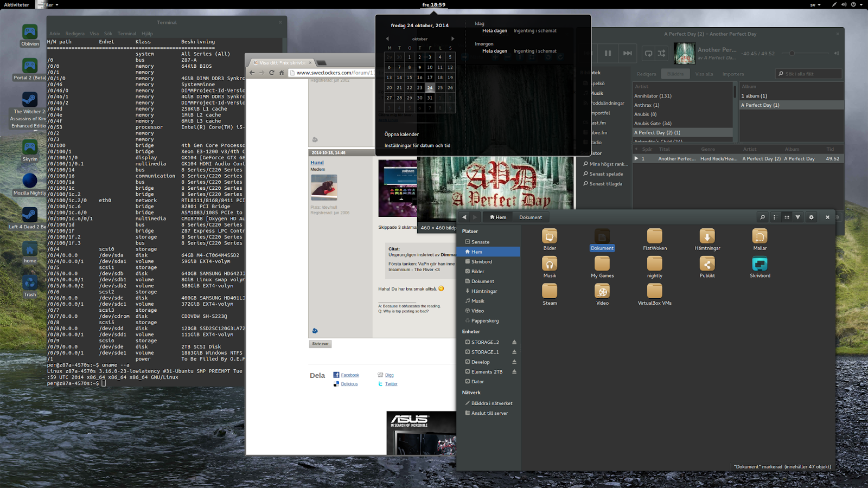Image resolution: width=868 pixels, height=488 pixels.
Task: Go to next month in calendar
Action: tap(452, 39)
